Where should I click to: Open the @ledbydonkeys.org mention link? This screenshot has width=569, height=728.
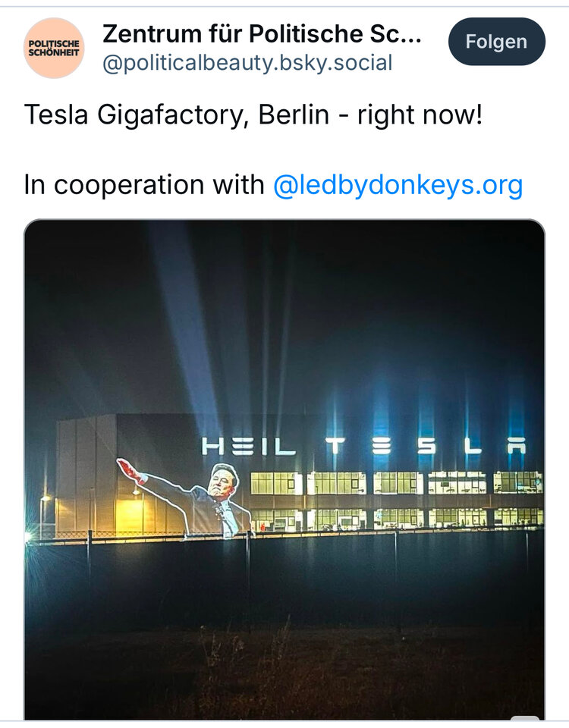[398, 184]
